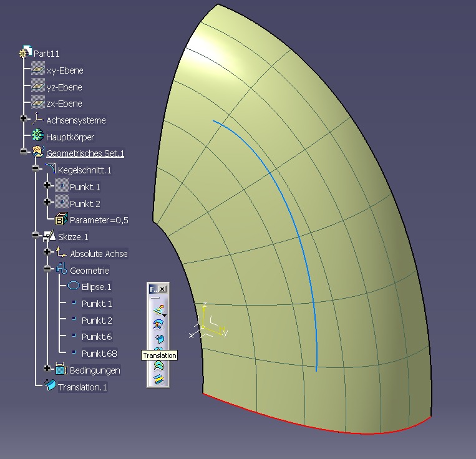The width and height of the screenshot is (476, 459).
Task: Select the Blend surface tool icon
Action: (x=158, y=379)
